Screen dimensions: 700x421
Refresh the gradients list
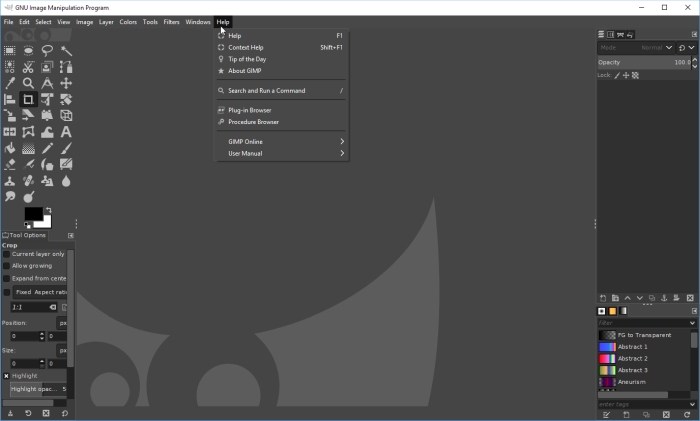[688, 415]
